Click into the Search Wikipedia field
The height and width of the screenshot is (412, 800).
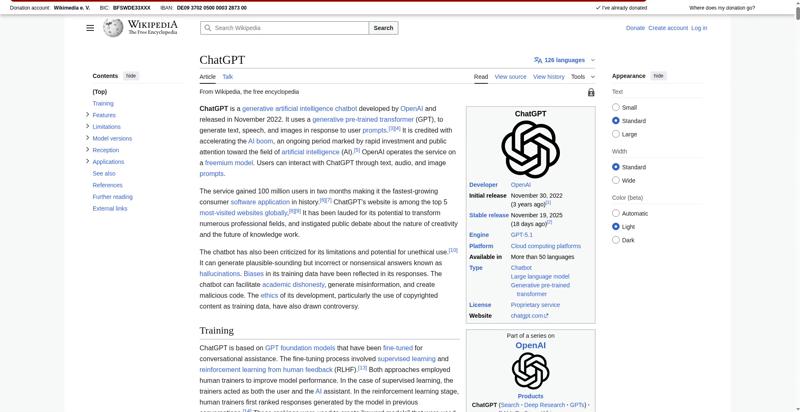[x=290, y=28]
